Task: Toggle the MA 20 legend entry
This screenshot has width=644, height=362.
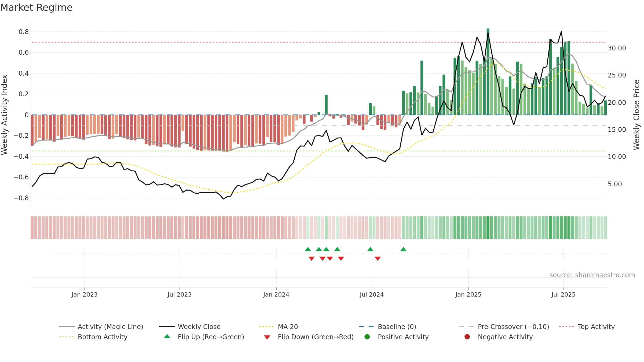Action: 278,327
